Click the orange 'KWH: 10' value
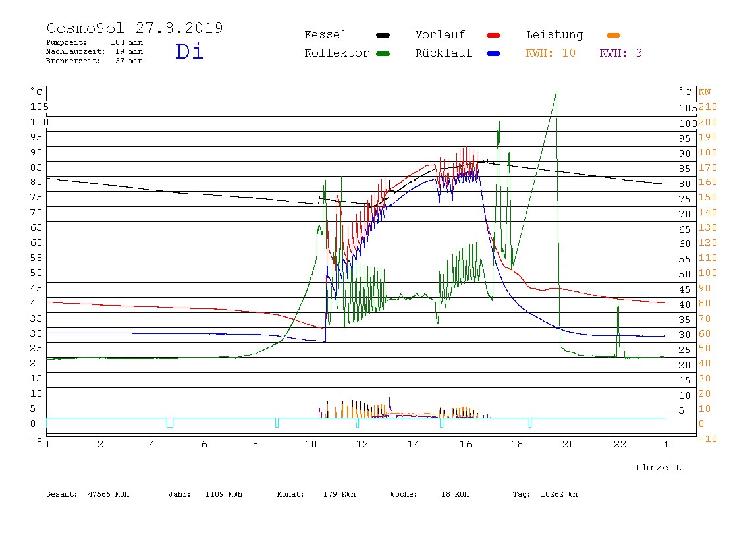 click(x=551, y=53)
